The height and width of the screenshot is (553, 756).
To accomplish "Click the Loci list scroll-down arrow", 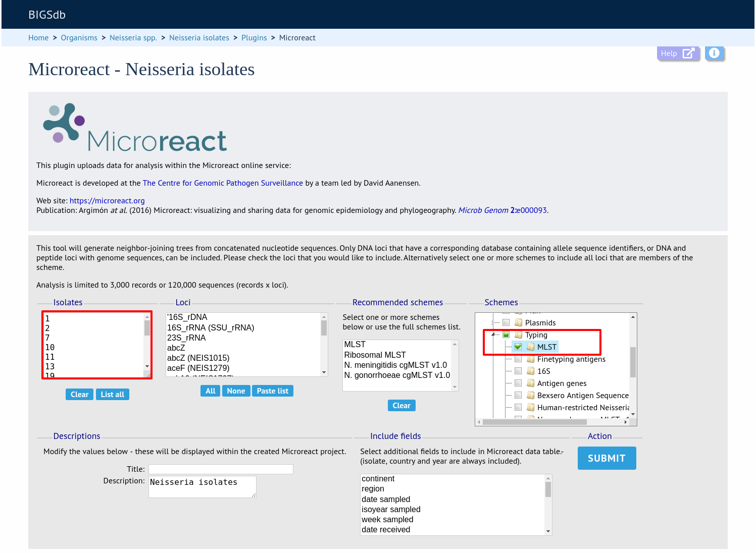I will (x=324, y=372).
